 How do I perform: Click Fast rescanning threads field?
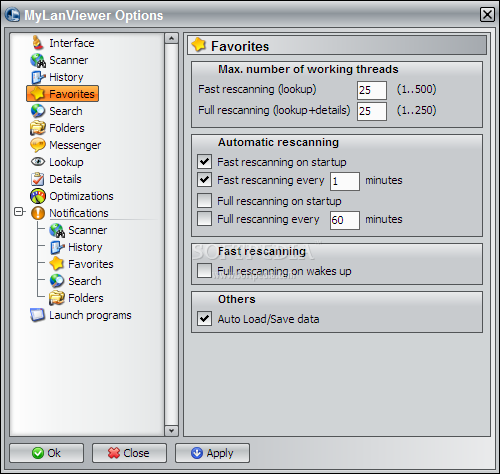pyautogui.click(x=372, y=90)
